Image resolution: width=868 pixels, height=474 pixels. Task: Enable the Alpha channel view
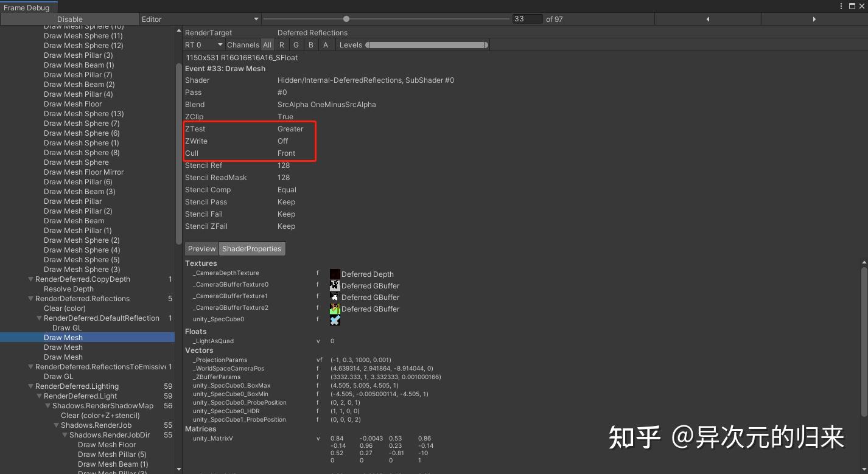coord(326,44)
